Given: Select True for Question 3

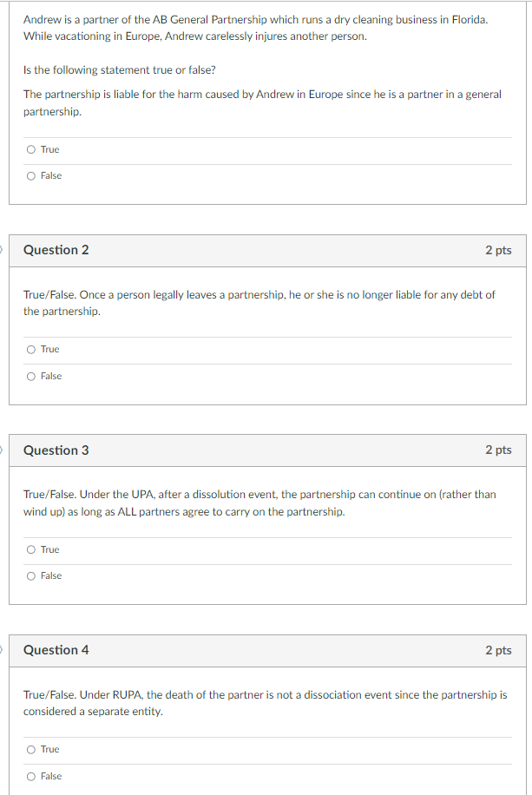Looking at the screenshot, I should tap(30, 549).
